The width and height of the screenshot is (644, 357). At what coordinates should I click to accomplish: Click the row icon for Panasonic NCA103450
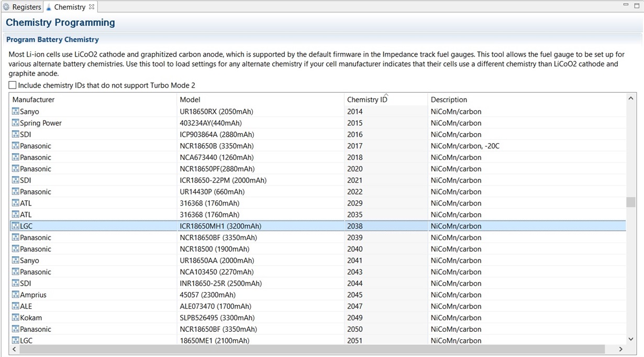pyautogui.click(x=15, y=272)
